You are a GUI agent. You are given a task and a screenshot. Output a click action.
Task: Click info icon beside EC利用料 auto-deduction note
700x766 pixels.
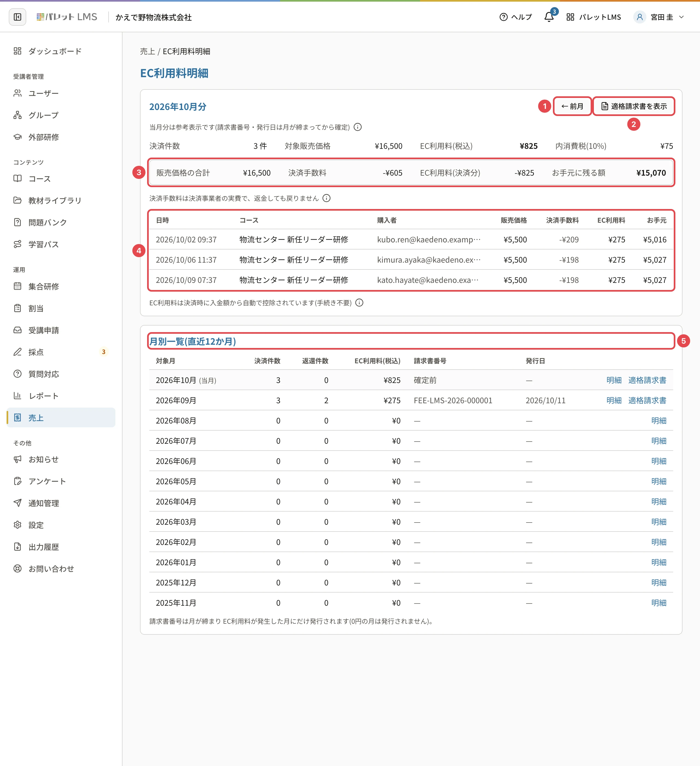coord(359,303)
